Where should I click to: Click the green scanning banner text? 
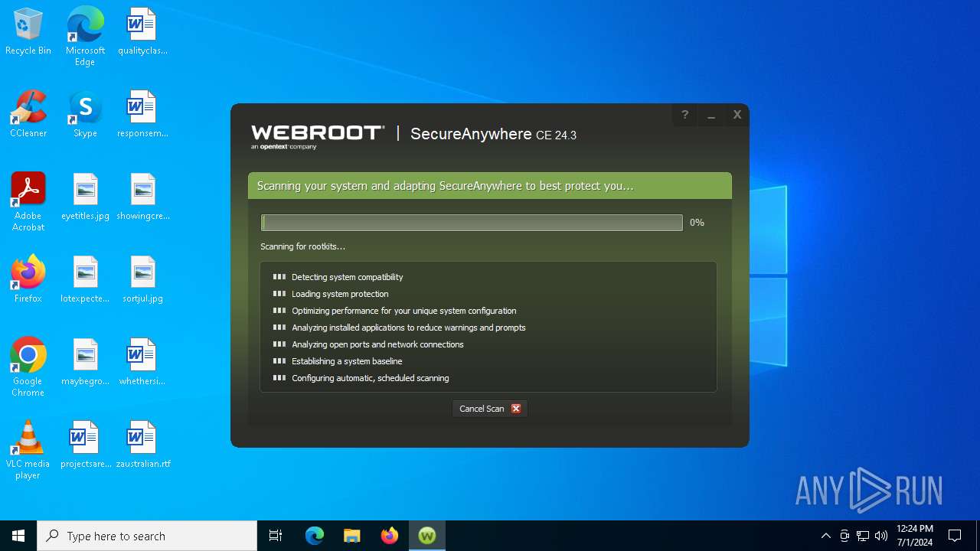[445, 186]
